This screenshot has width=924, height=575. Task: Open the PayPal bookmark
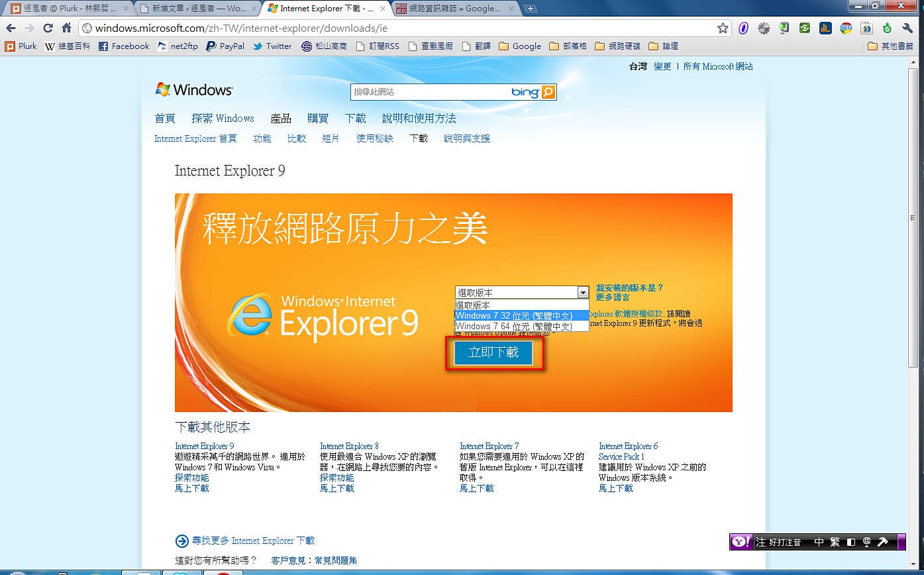(x=225, y=46)
